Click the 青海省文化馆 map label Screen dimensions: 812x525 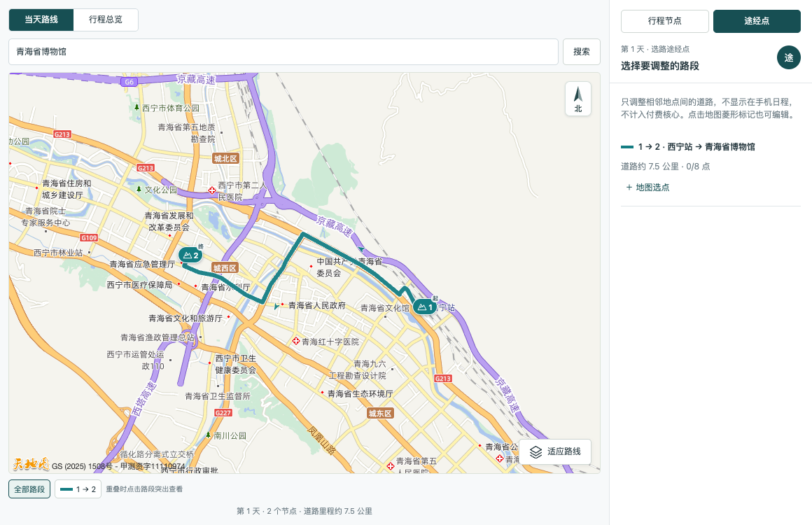coord(385,308)
